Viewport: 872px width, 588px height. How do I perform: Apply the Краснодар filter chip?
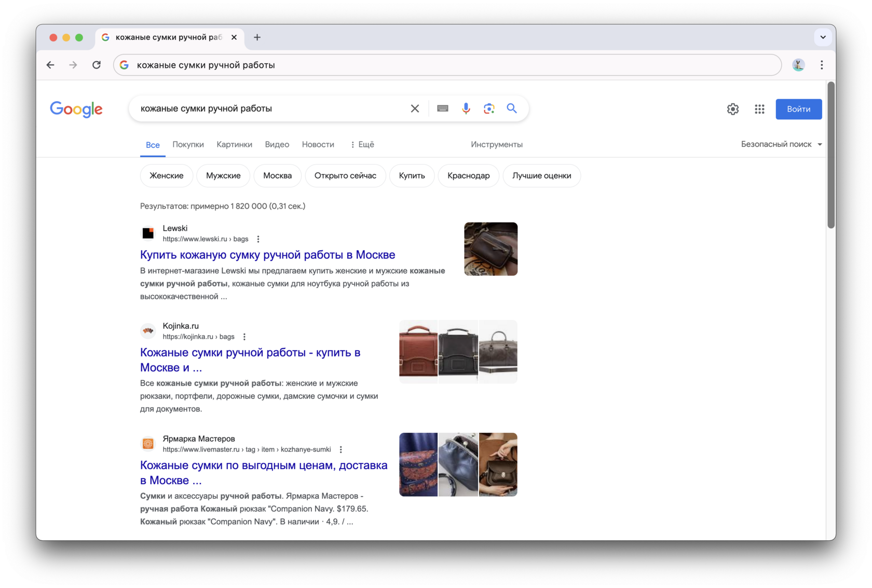pos(468,175)
